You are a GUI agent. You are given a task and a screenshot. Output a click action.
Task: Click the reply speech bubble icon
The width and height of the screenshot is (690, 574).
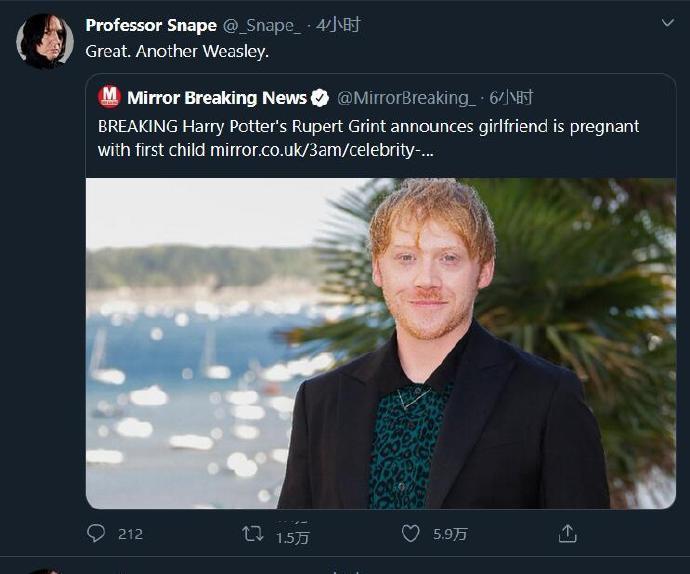click(x=96, y=534)
